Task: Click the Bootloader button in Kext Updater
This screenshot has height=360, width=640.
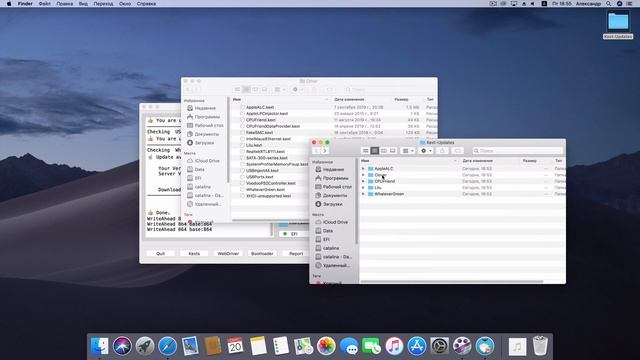Action: (262, 253)
